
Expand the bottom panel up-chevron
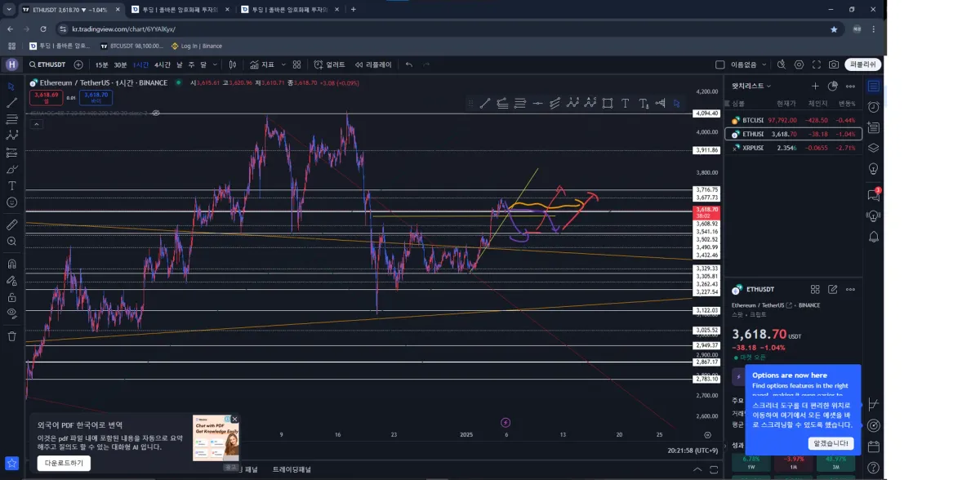(x=697, y=469)
